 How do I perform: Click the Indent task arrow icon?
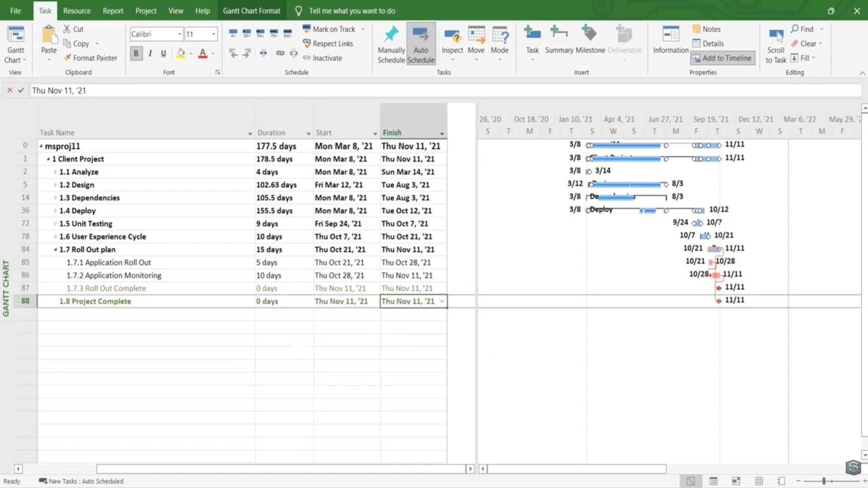pos(247,53)
